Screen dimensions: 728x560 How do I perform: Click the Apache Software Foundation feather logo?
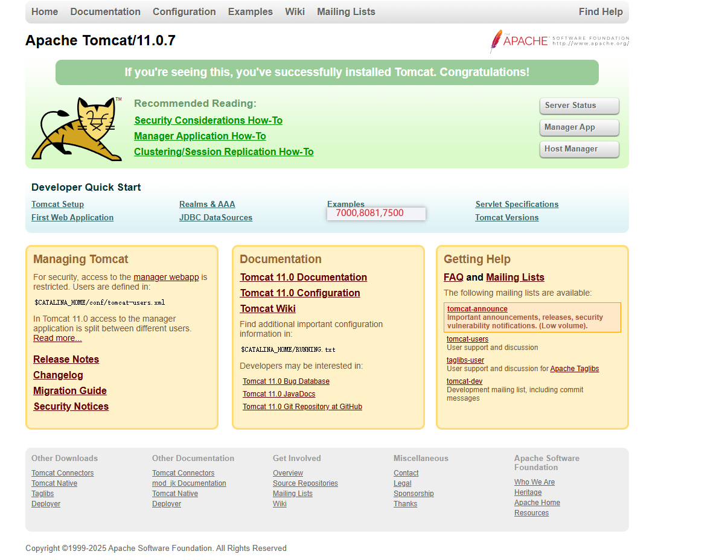point(560,41)
